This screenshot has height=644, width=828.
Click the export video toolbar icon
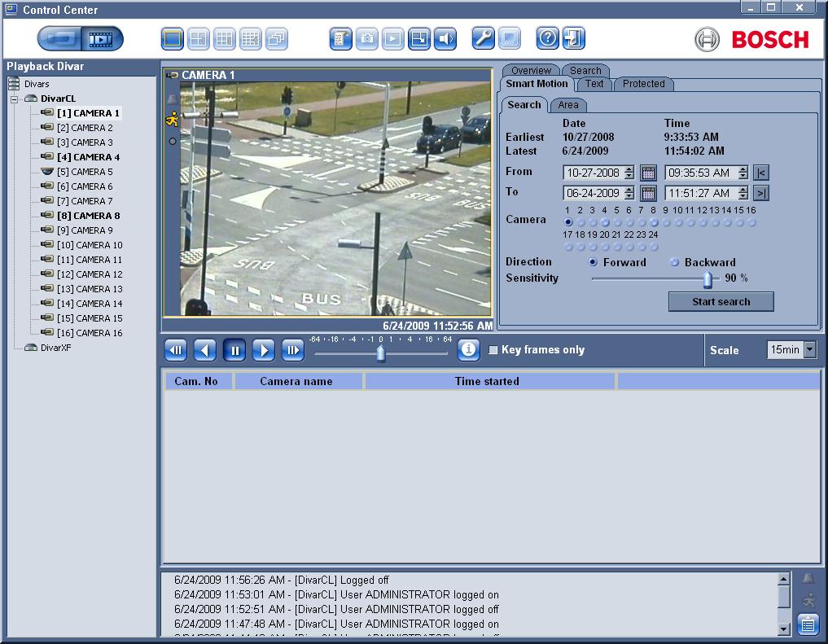tap(419, 38)
